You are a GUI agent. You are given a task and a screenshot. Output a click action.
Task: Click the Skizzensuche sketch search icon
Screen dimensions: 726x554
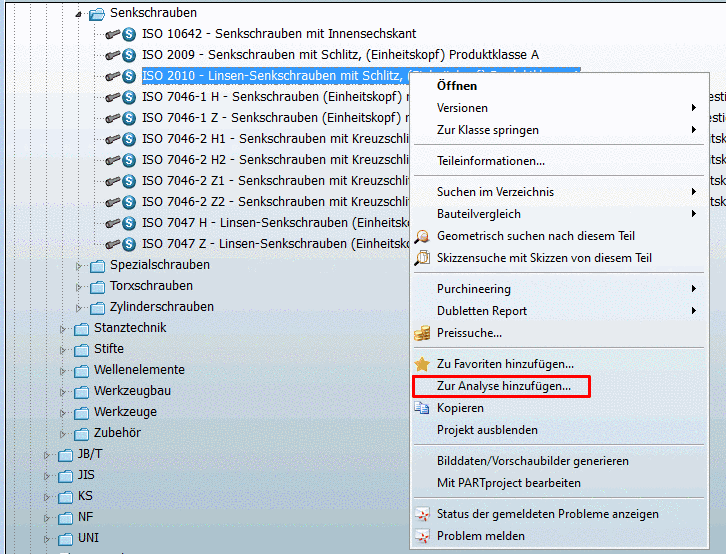click(x=421, y=257)
